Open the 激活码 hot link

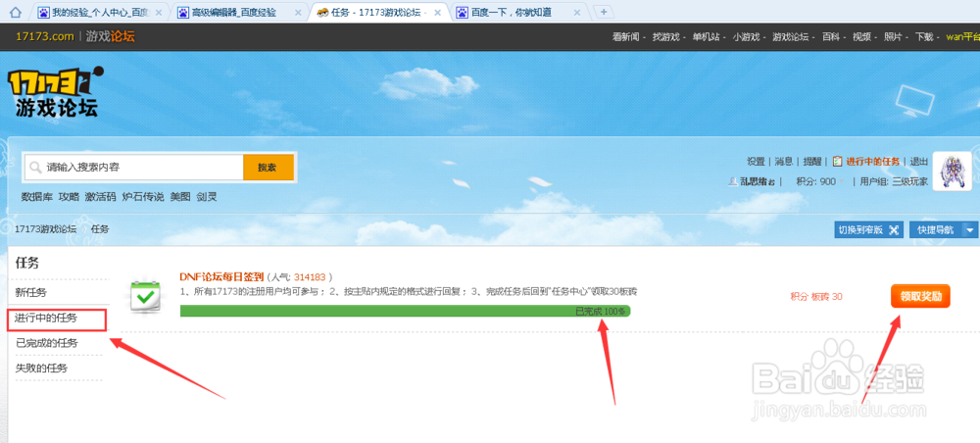[x=101, y=197]
